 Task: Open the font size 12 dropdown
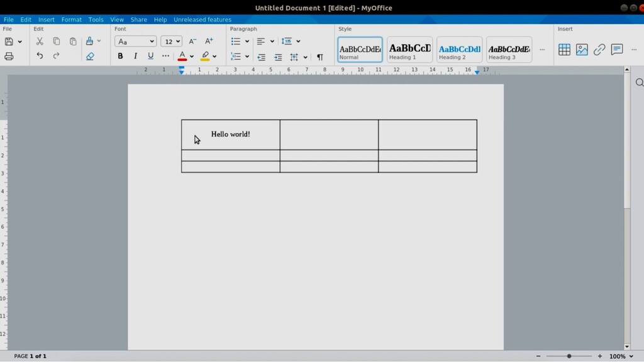[171, 41]
